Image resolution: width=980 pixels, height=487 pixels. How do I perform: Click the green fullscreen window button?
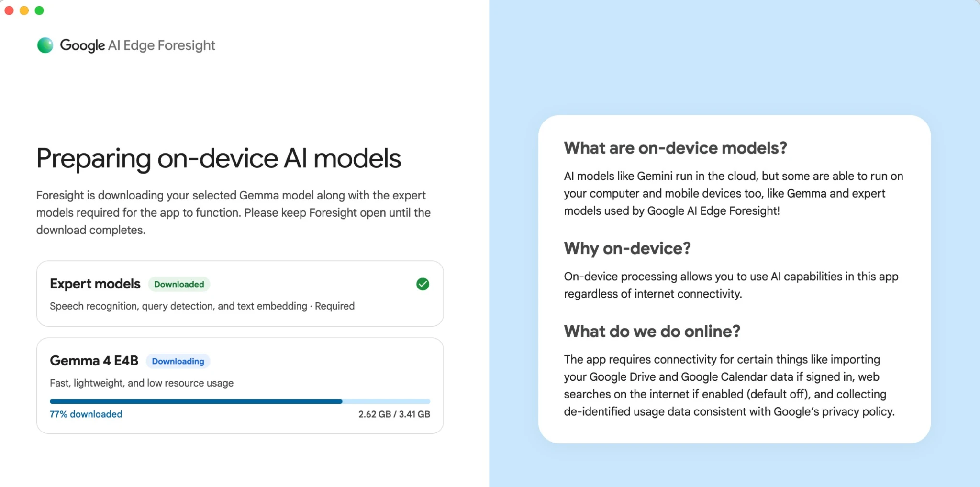point(40,11)
